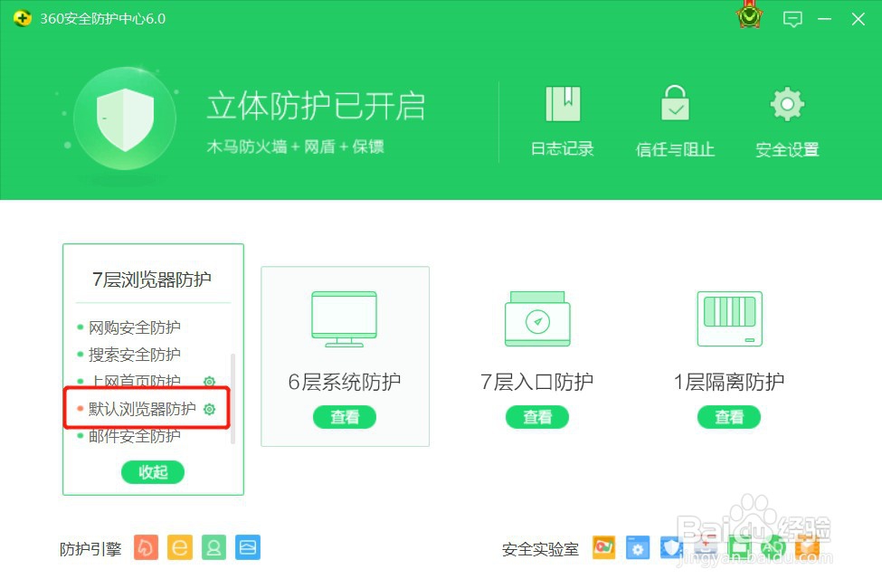Viewport: 882px width, 588px height.
Task: Click the barcode box icon for 1层隔离防护
Action: pyautogui.click(x=729, y=318)
